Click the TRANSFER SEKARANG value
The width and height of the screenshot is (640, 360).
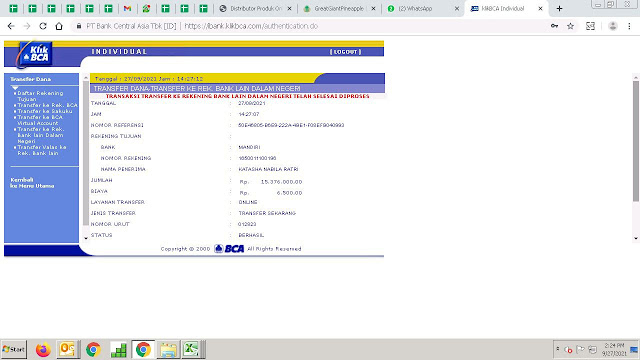[267, 213]
